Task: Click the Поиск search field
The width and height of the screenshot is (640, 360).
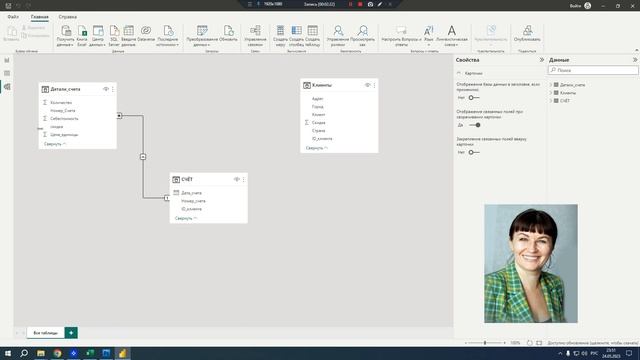Action: (x=593, y=70)
